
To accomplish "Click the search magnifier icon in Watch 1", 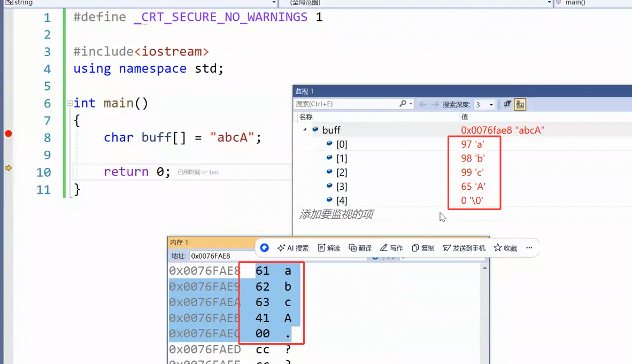I will pyautogui.click(x=403, y=104).
